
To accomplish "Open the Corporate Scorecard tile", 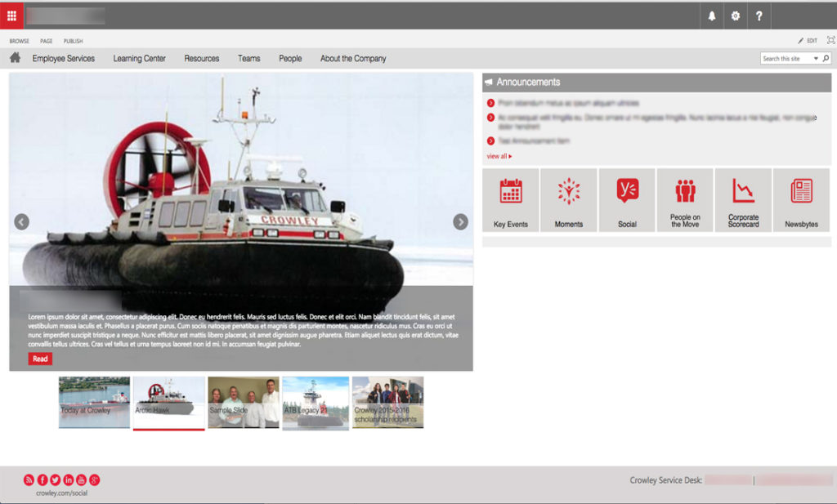I will click(x=744, y=200).
